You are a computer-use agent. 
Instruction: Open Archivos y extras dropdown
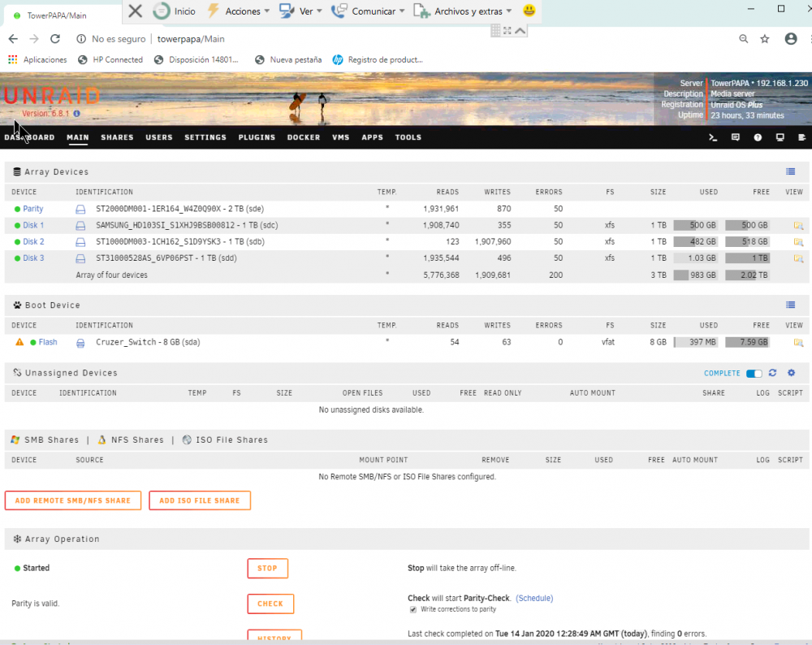pyautogui.click(x=463, y=11)
